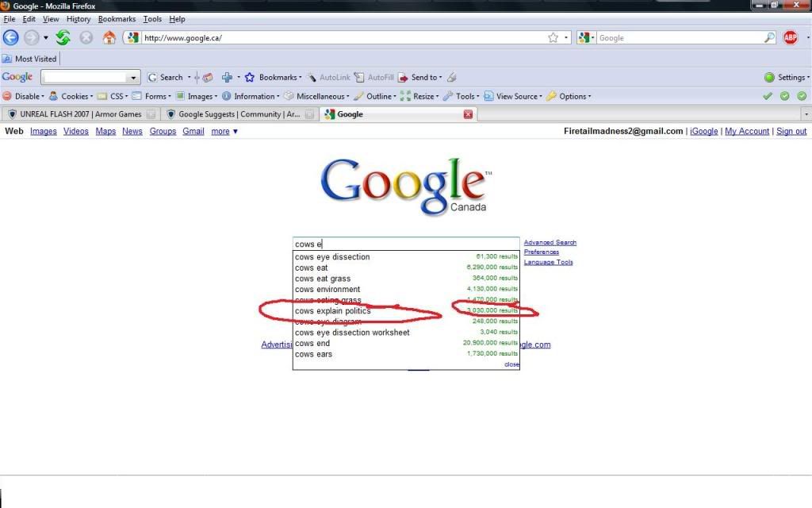Open the File menu
This screenshot has height=508, width=812.
point(10,19)
